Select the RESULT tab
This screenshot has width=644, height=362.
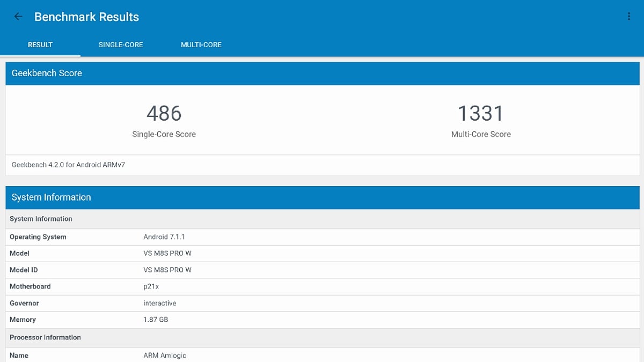pos(40,45)
